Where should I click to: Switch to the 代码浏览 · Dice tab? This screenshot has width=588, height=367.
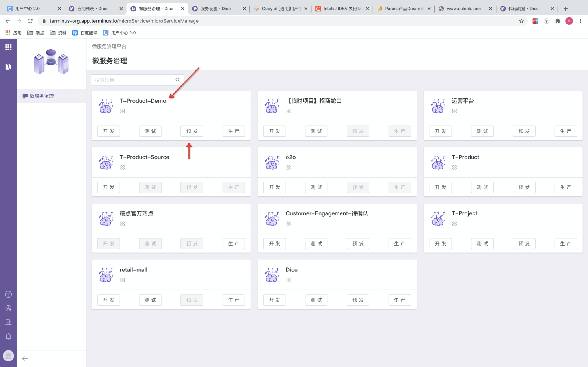coord(523,9)
